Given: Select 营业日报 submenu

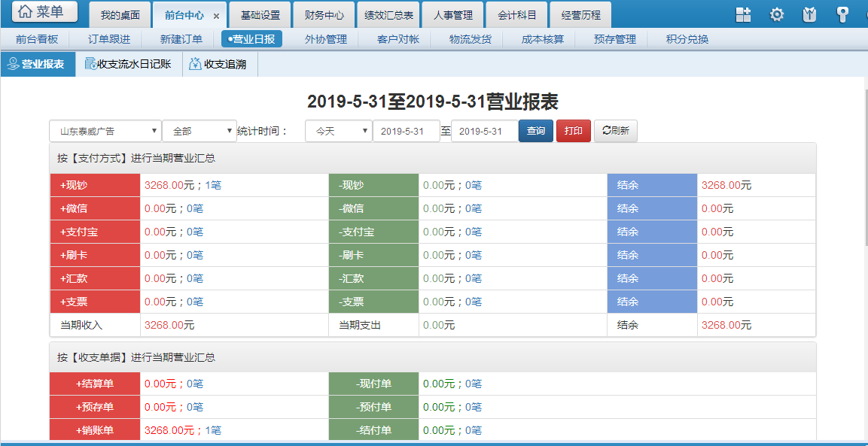Looking at the screenshot, I should 252,39.
